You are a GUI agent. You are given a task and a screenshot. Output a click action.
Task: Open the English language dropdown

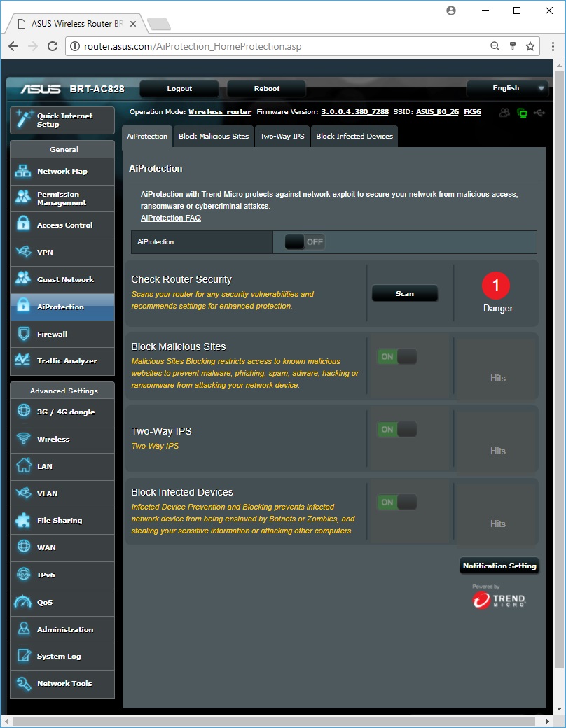point(507,89)
